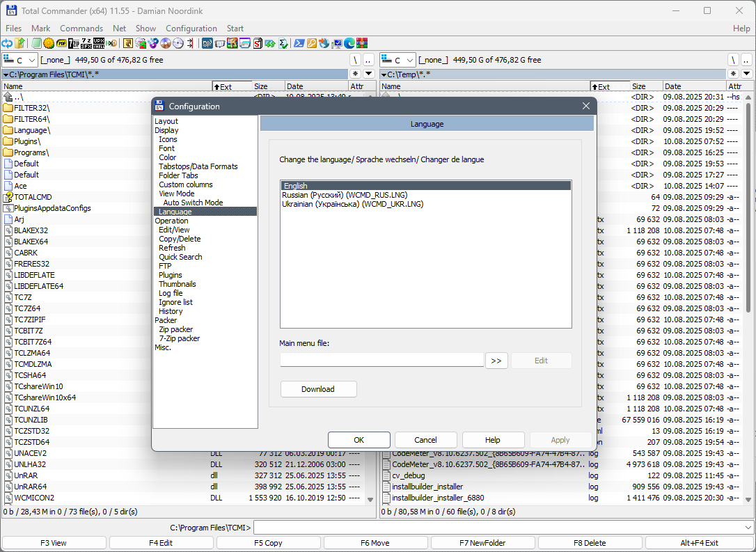
Task: Expand the command line history dropdown
Action: [x=748, y=528]
